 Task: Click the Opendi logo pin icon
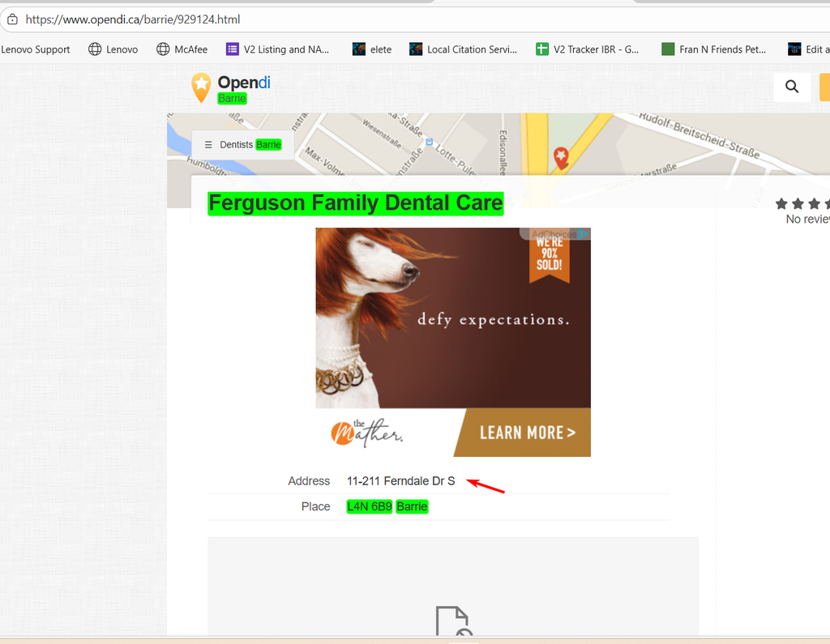pos(201,87)
